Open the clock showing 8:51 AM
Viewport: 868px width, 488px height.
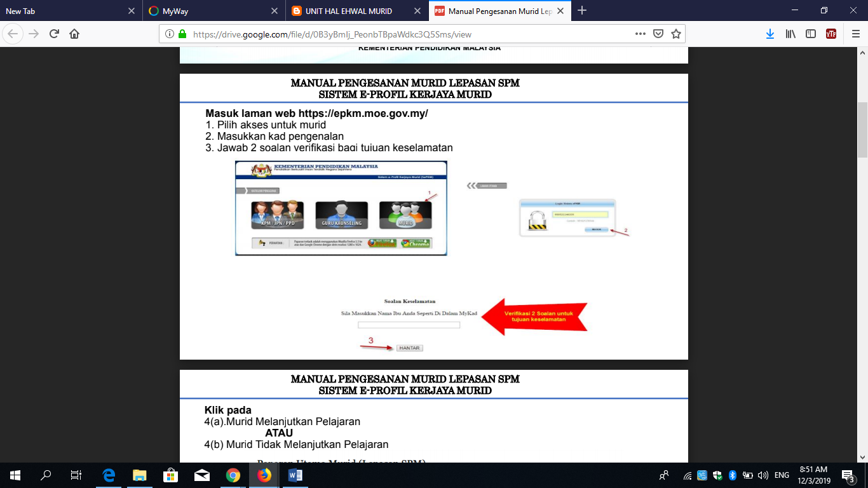(813, 475)
